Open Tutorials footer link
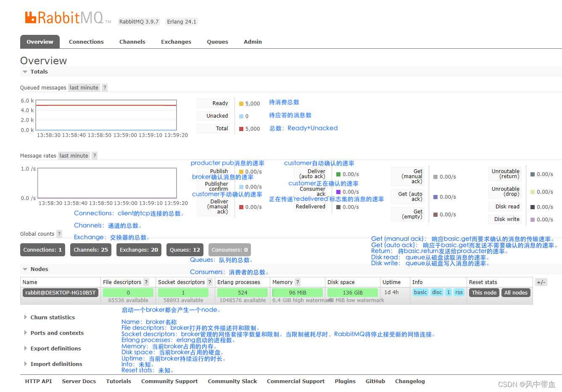Viewport: 562px width, 392px height. pyautogui.click(x=119, y=381)
